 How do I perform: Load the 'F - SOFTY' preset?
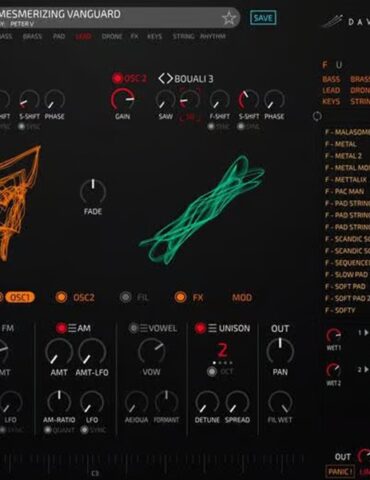pos(340,310)
